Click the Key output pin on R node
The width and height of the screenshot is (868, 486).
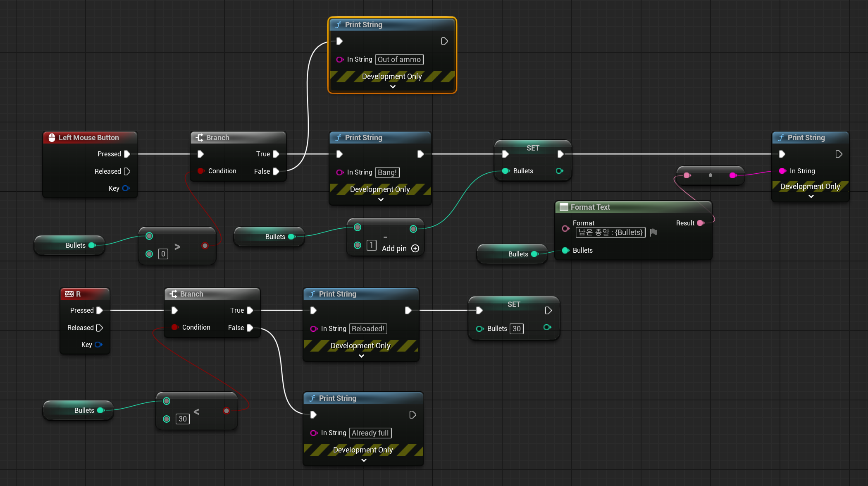tap(98, 345)
